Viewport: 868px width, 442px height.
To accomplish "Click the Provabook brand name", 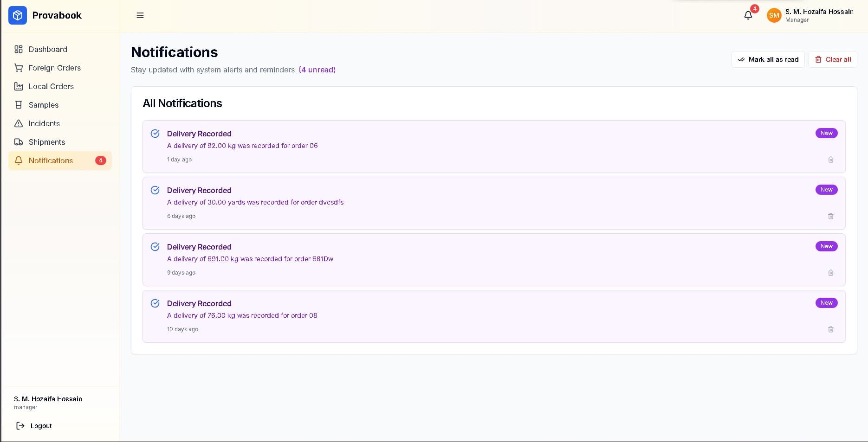I will pos(57,15).
